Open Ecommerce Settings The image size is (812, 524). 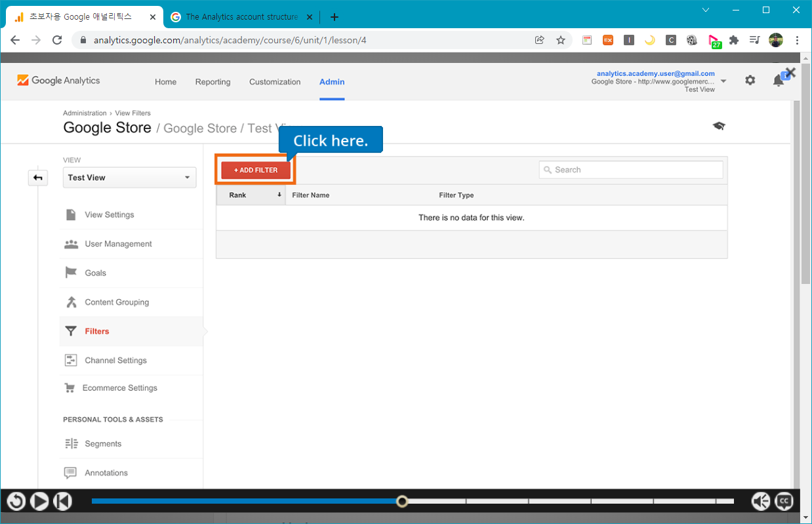pos(119,388)
